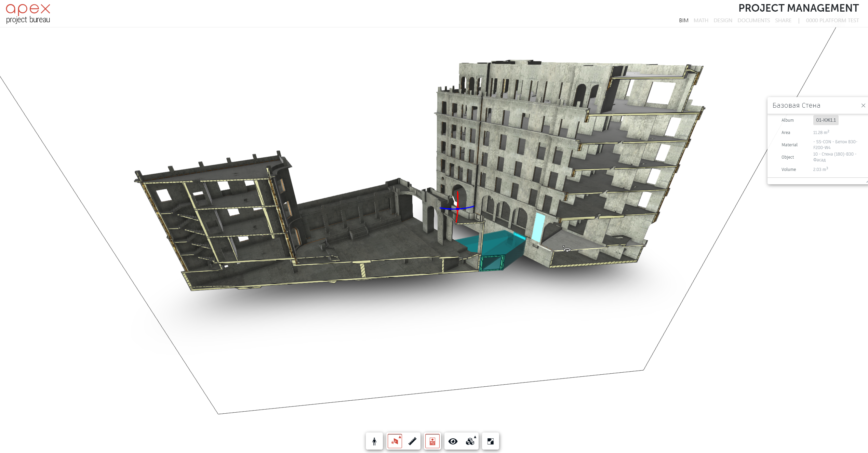This screenshot has height=453, width=868.
Task: Go to DOCUMENTS section
Action: tap(753, 21)
